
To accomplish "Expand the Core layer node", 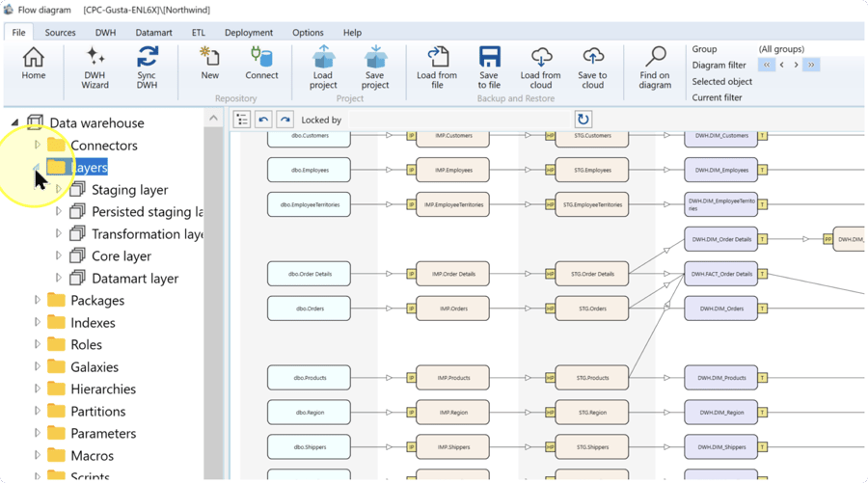I will [x=58, y=255].
